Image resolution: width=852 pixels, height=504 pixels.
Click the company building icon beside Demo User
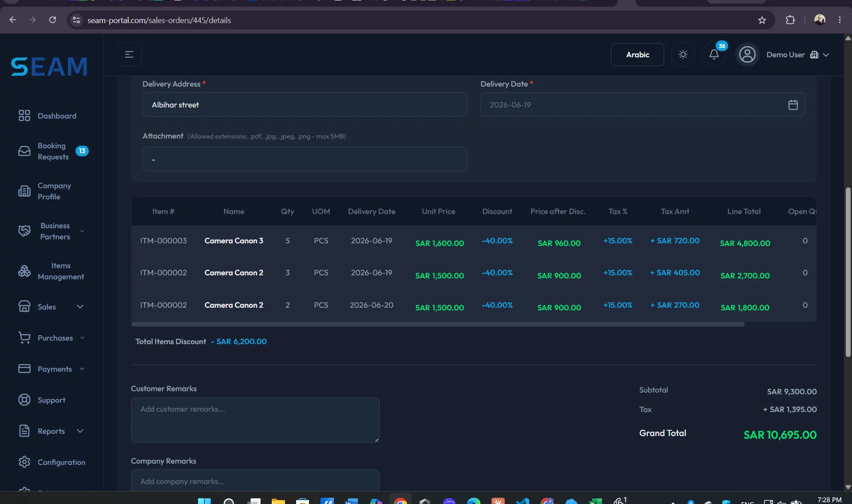(x=814, y=55)
